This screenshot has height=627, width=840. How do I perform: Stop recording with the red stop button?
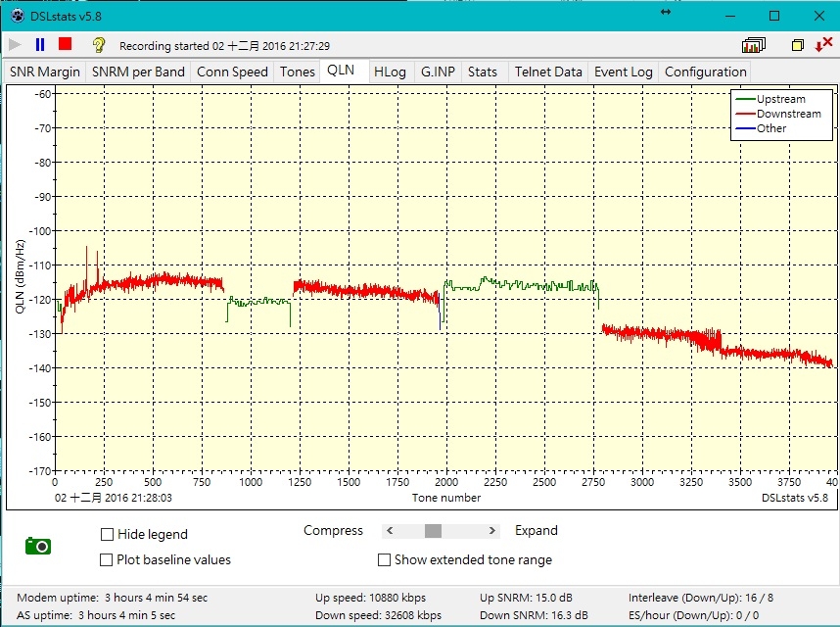point(66,43)
